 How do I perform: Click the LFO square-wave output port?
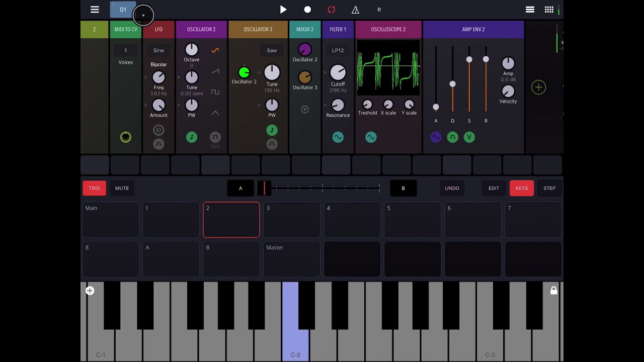tap(158, 144)
